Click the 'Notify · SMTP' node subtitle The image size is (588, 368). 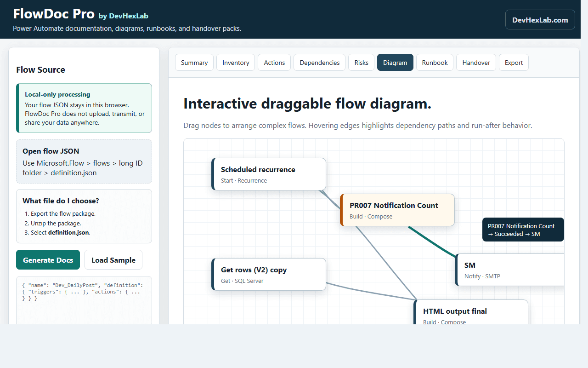[x=482, y=276]
